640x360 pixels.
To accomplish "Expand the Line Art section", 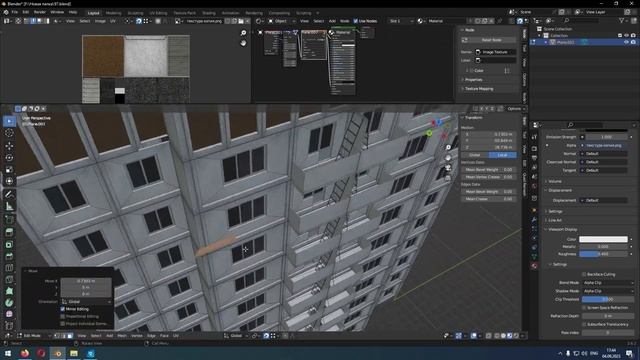I will [555, 220].
